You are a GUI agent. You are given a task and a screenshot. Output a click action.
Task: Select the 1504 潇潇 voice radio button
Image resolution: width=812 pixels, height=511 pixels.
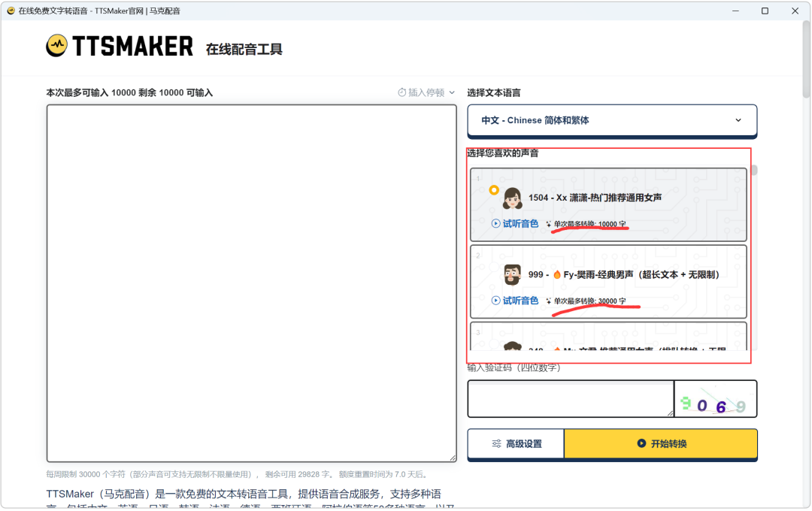(494, 190)
